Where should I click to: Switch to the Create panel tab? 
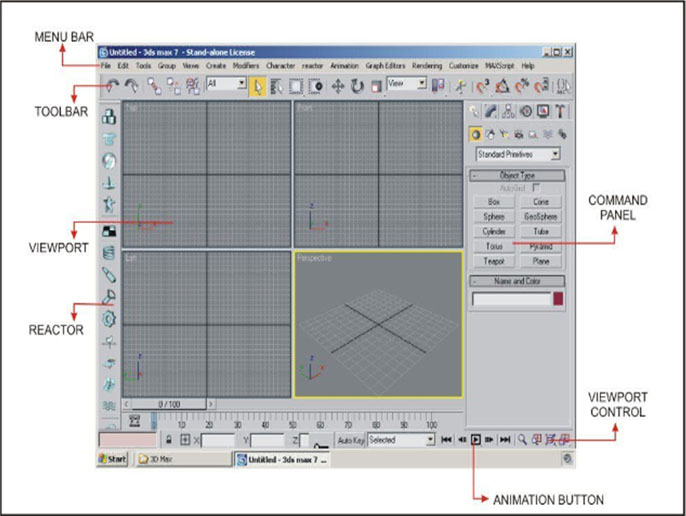tap(474, 112)
